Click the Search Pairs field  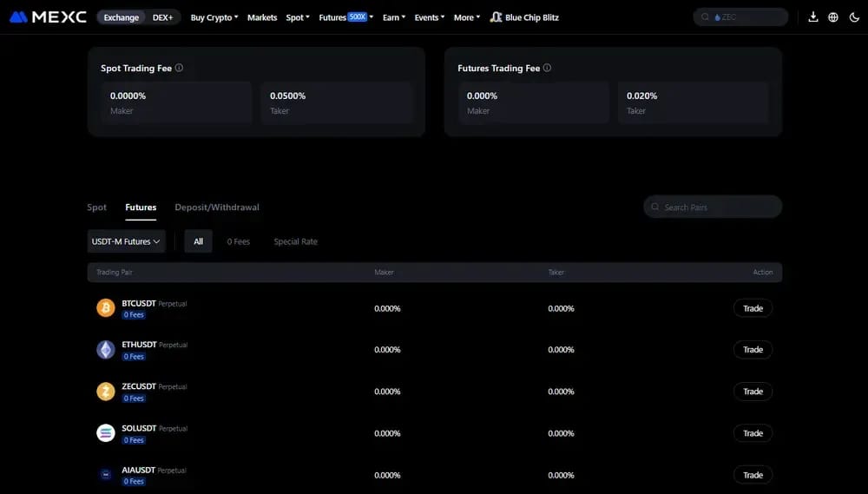tap(713, 207)
